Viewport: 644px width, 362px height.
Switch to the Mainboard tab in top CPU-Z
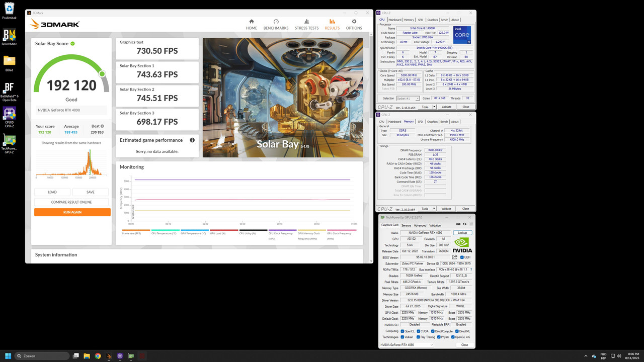click(394, 20)
